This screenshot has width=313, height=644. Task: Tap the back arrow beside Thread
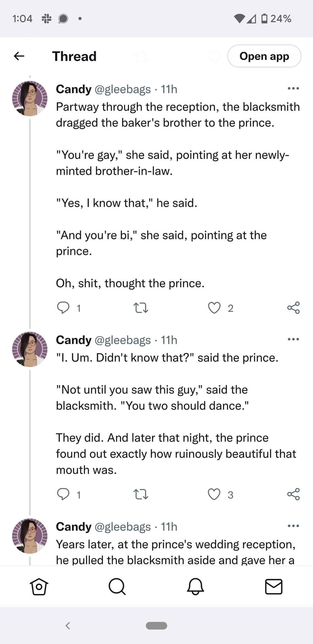tap(19, 56)
